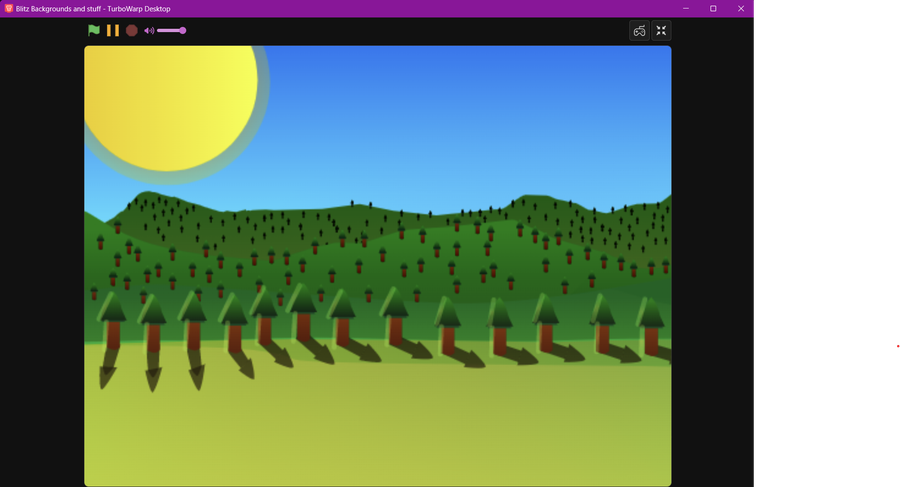The width and height of the screenshot is (900, 487).
Task: Adjust the volume slider
Action: coord(172,30)
